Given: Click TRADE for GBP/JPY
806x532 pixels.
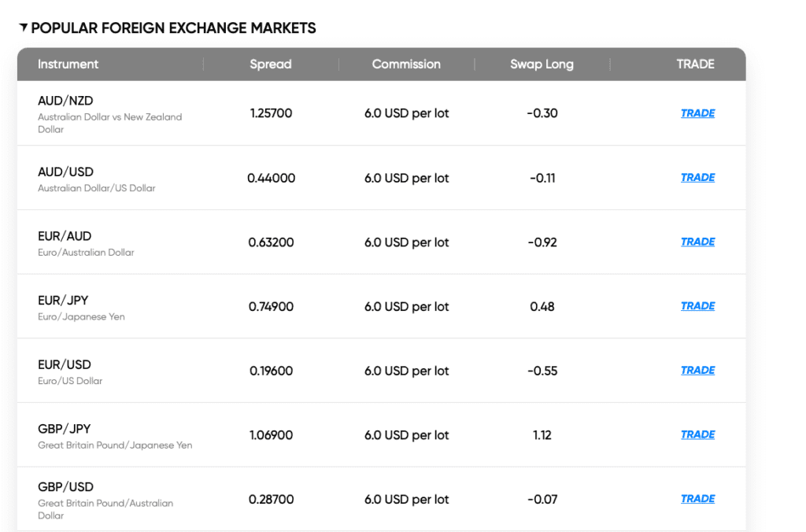Looking at the screenshot, I should click(x=697, y=434).
